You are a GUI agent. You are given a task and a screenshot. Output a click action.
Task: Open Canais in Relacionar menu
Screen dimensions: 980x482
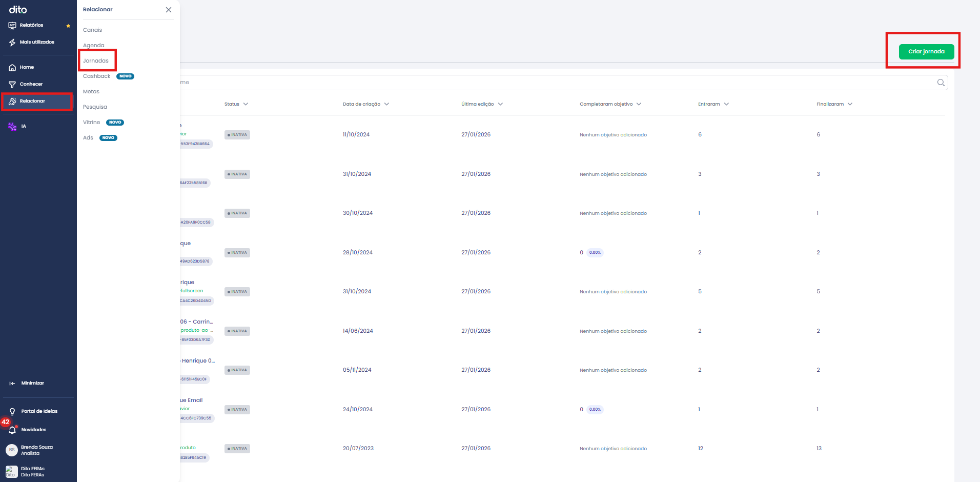(x=92, y=30)
